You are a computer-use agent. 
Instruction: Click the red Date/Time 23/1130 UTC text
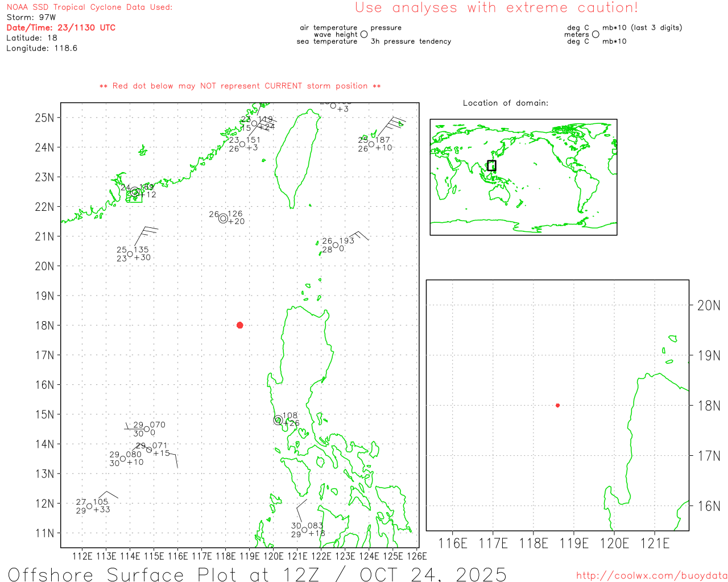pos(61,27)
